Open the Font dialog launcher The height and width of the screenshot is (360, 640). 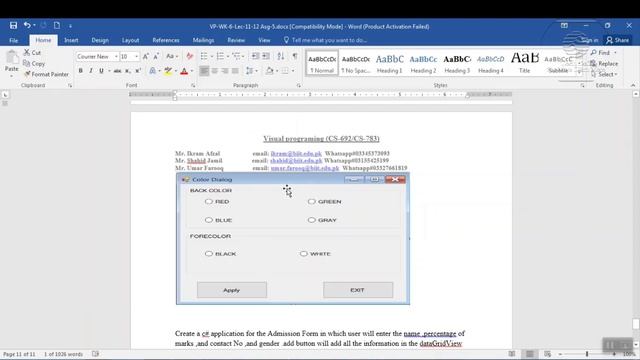pos(193,85)
